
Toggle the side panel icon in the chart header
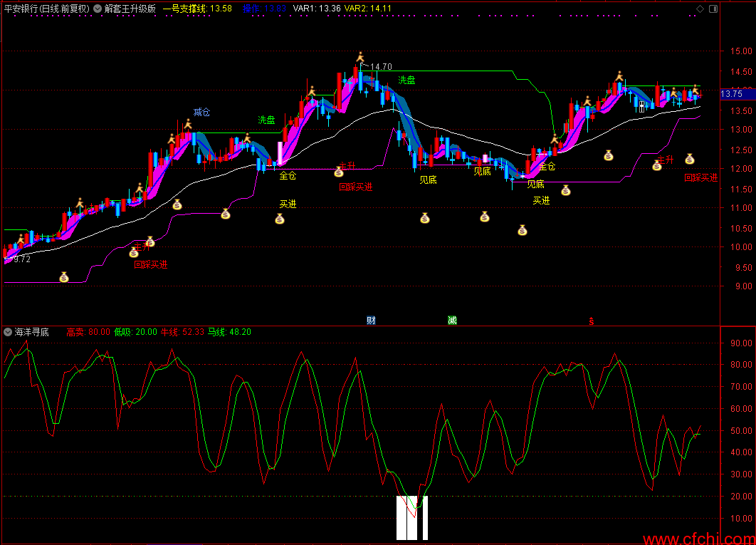713,9
